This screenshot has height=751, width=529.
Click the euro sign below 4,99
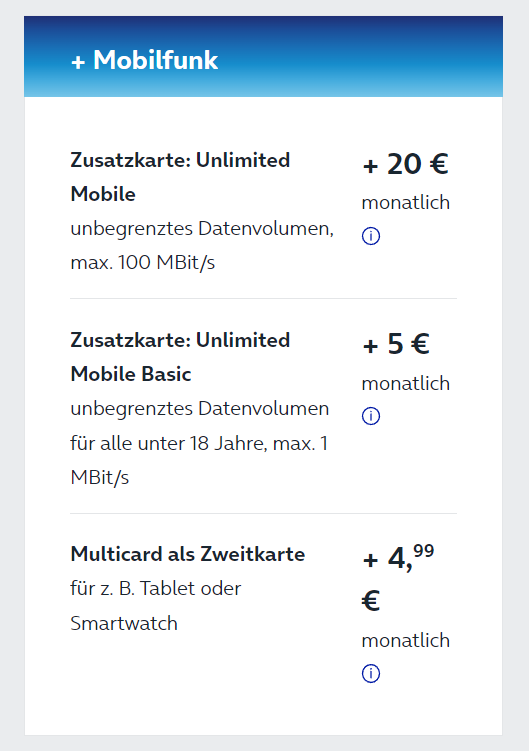click(371, 601)
